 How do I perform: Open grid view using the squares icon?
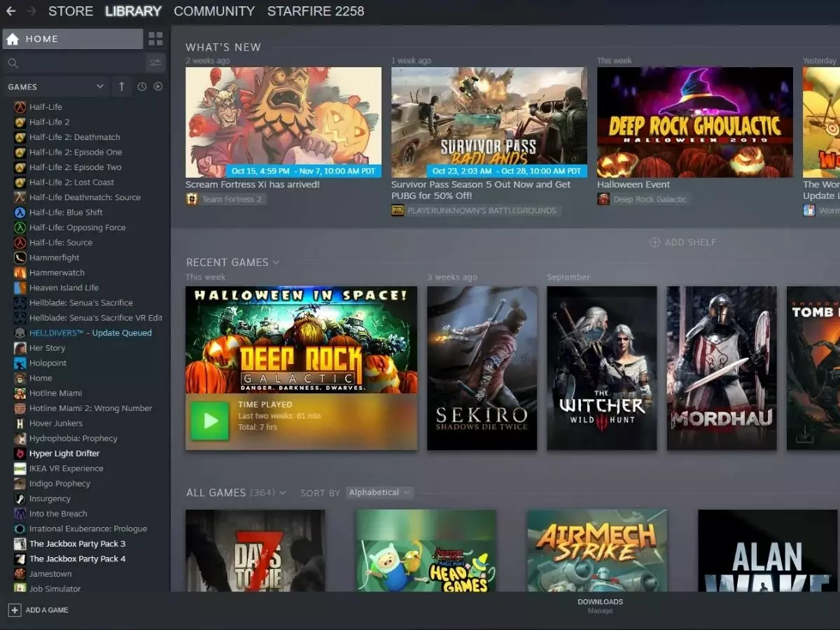point(155,38)
